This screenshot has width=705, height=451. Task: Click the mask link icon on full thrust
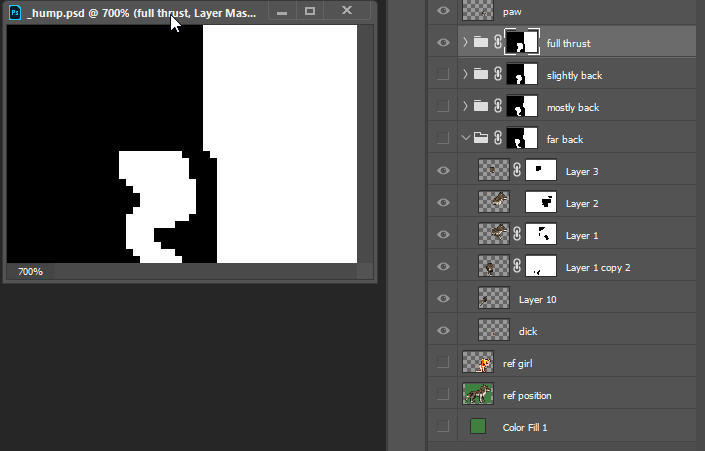click(x=497, y=43)
